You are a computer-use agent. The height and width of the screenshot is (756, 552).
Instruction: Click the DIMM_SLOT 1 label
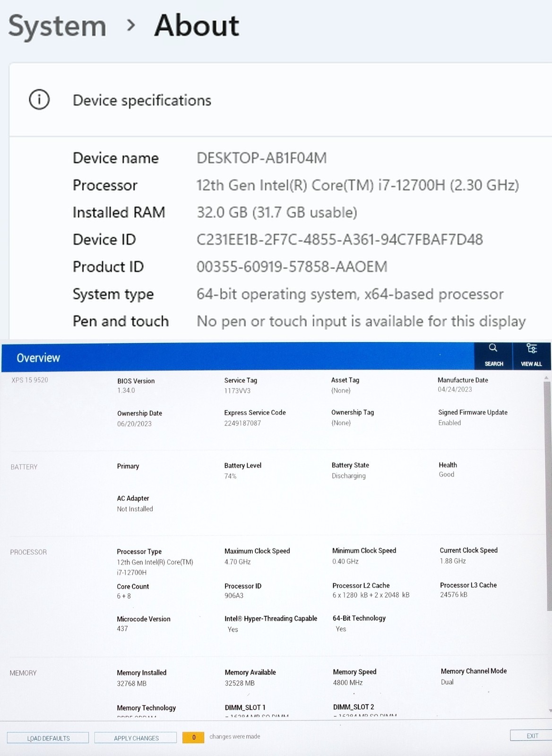click(245, 707)
